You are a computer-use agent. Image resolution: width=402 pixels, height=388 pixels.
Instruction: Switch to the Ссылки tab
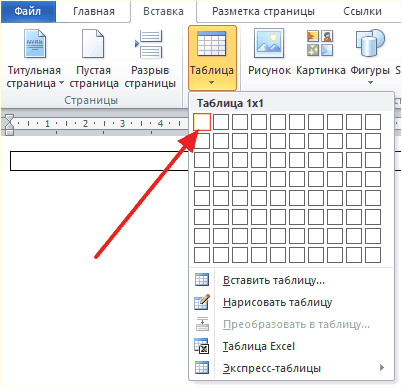point(362,11)
